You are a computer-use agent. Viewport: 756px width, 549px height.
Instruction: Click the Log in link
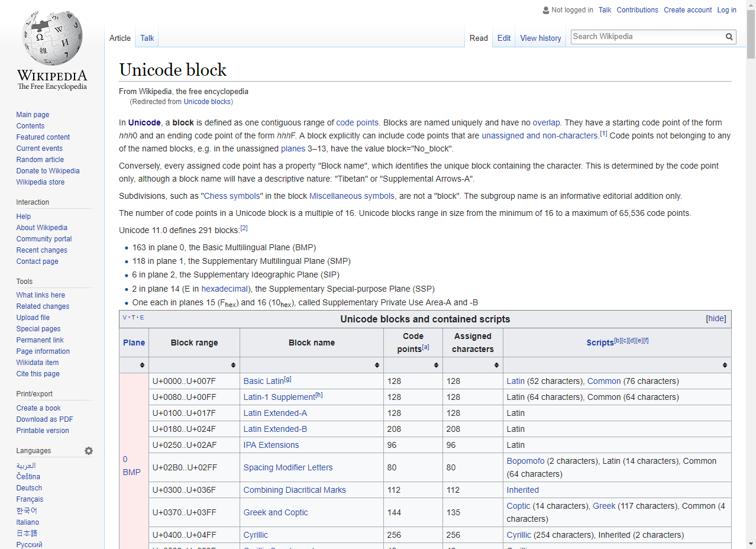coord(727,10)
